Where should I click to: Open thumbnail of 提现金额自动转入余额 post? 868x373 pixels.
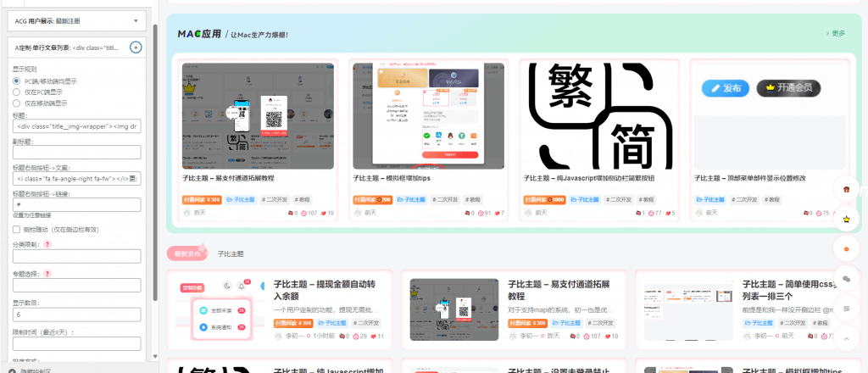point(221,309)
